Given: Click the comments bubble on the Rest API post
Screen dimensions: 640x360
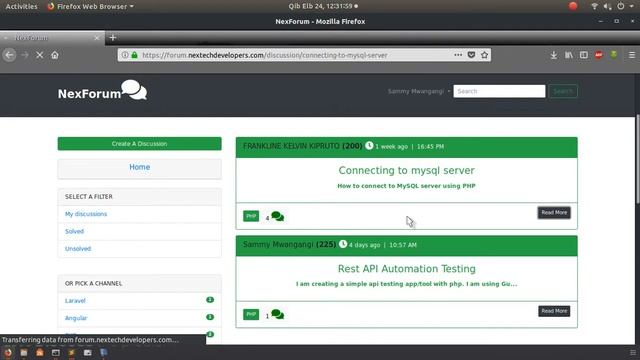Looking at the screenshot, I should 278,314.
